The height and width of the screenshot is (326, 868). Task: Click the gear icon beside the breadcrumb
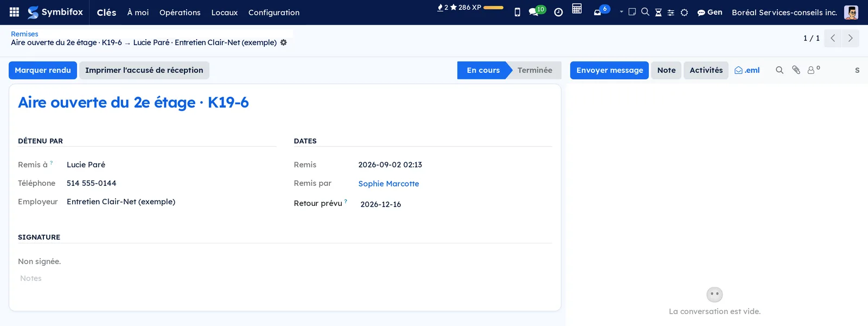283,42
